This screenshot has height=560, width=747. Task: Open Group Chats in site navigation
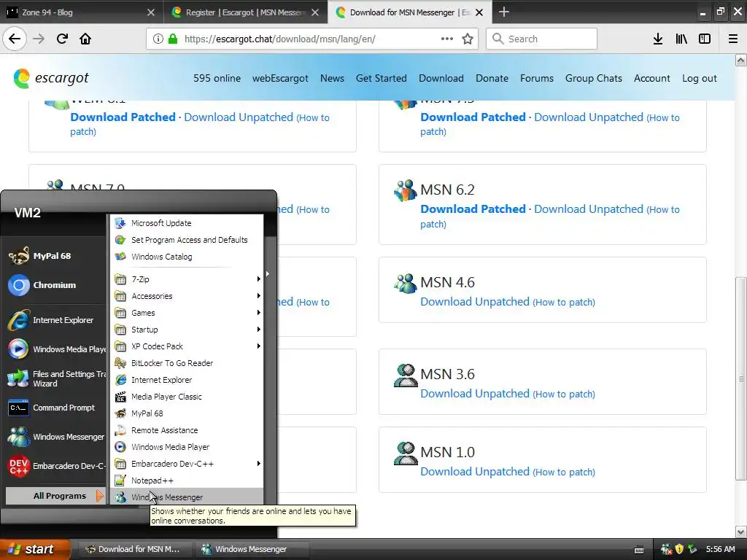tap(594, 78)
